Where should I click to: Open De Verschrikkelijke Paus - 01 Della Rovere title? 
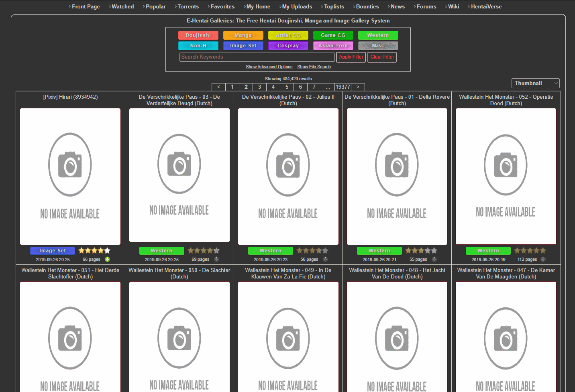pyautogui.click(x=397, y=100)
